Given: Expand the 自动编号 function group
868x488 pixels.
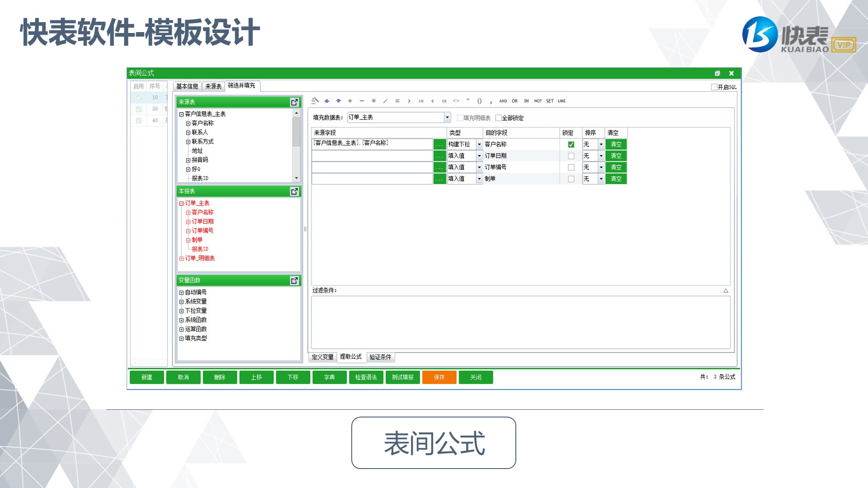Looking at the screenshot, I should tap(181, 293).
